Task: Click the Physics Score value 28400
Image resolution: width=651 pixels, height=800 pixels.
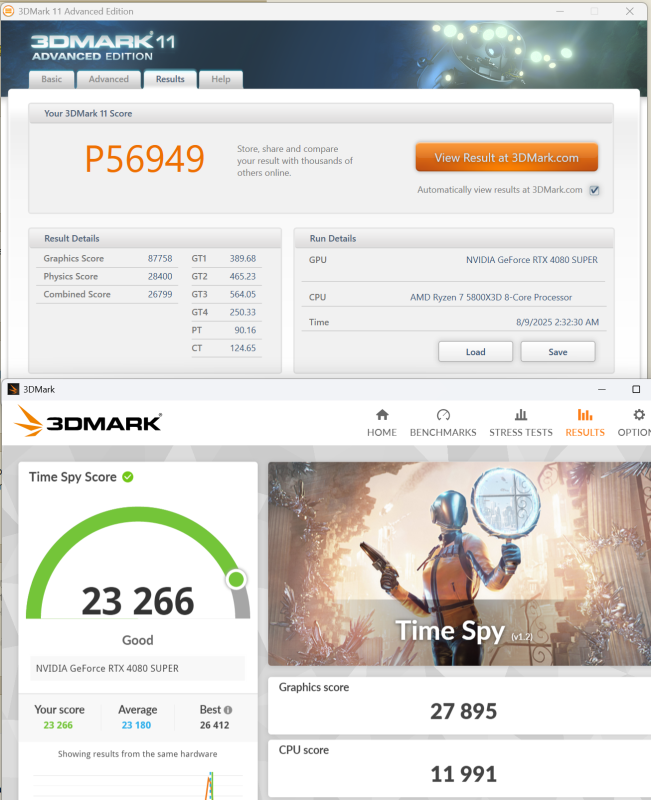Action: coord(160,277)
